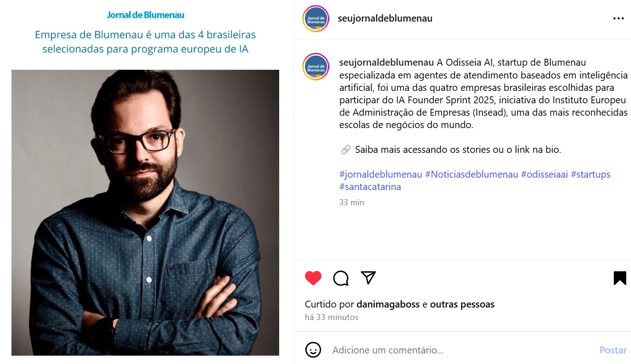This screenshot has width=631, height=364.
Task: Open emoji picker smiley icon
Action: [x=313, y=350]
